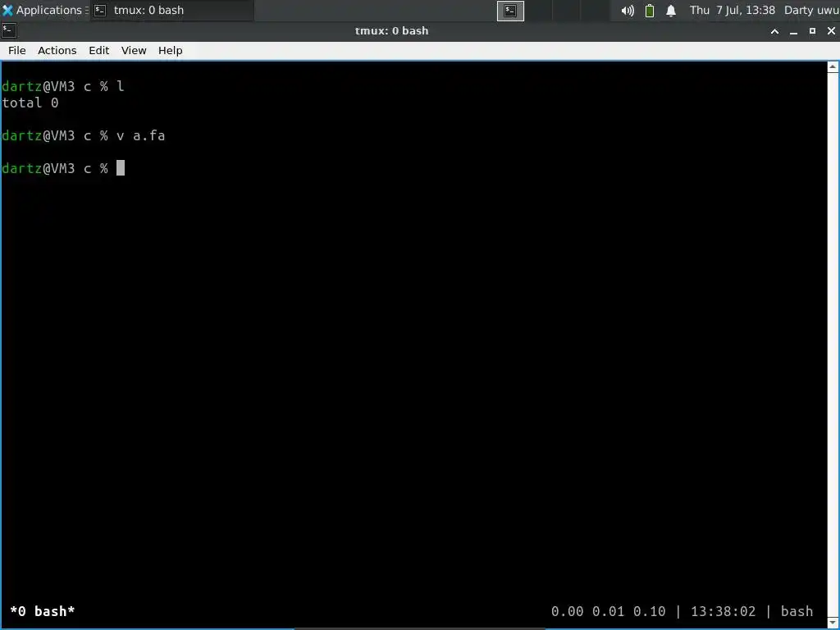Open the volume control in the system tray
The image size is (840, 630).
click(x=628, y=11)
